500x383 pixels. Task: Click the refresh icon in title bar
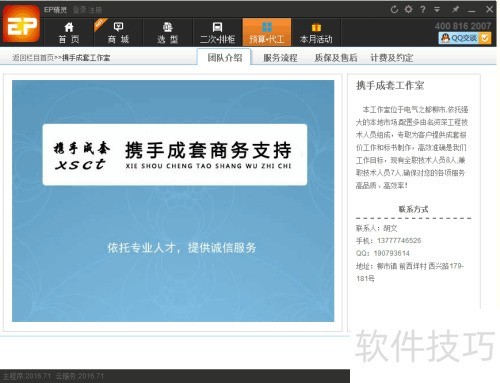click(x=394, y=9)
